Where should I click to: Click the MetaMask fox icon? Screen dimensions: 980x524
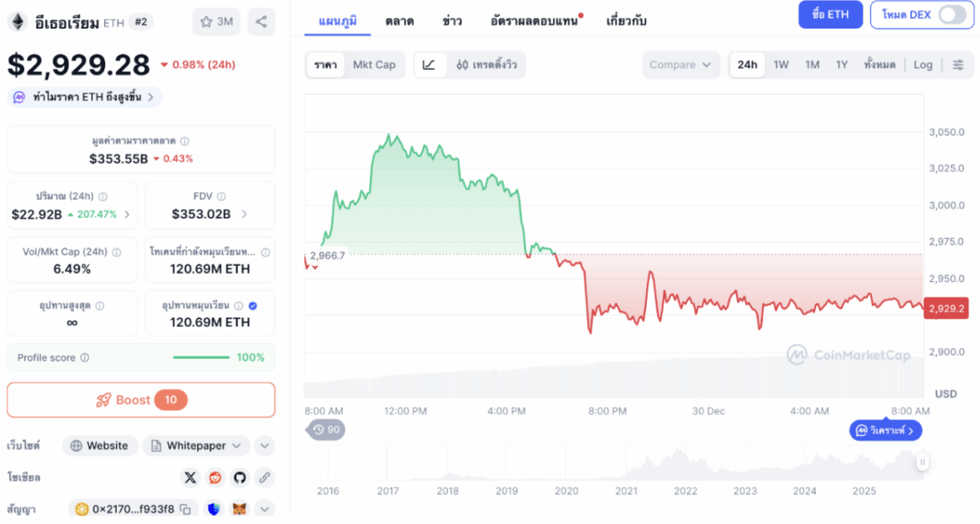pyautogui.click(x=239, y=509)
